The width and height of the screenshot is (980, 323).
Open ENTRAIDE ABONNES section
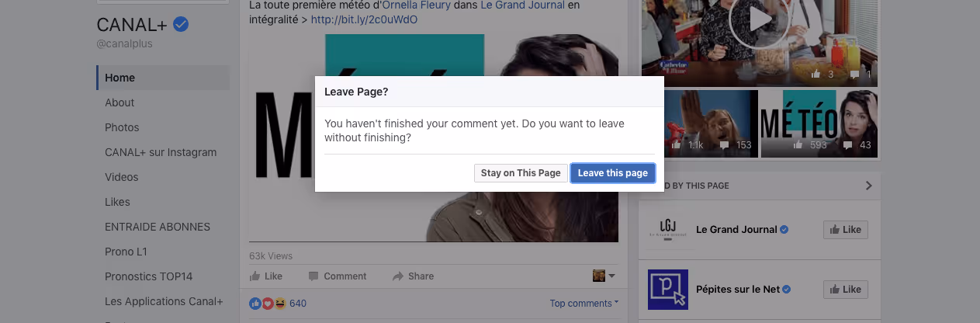158,227
